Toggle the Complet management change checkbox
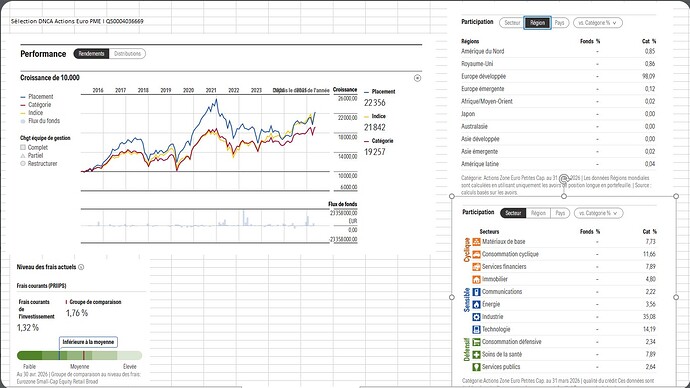The width and height of the screenshot is (690, 388). 23,147
